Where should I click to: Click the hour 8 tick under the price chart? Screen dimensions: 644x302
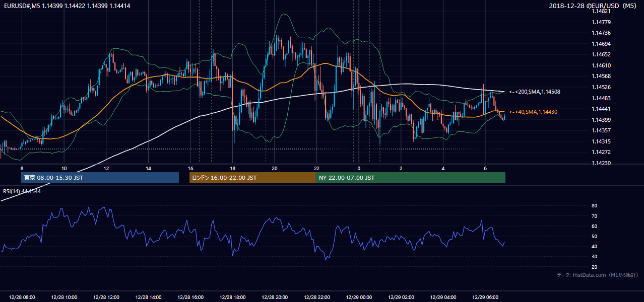(x=22, y=168)
